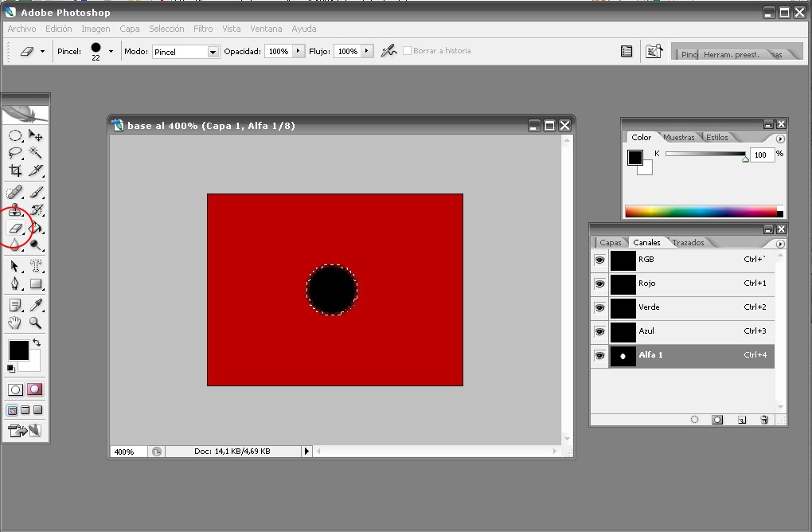Select the Zoom tool
Viewport: 812px width, 532px height.
(x=35, y=323)
